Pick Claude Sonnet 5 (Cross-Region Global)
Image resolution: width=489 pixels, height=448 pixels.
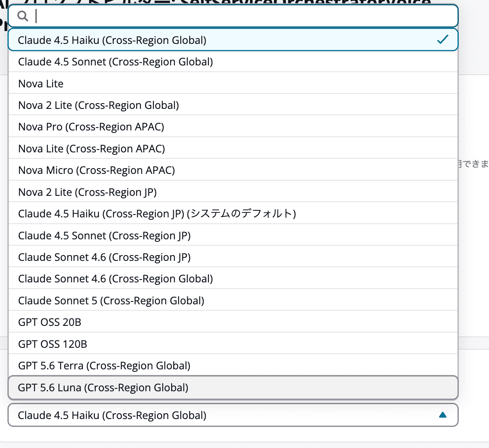(233, 300)
